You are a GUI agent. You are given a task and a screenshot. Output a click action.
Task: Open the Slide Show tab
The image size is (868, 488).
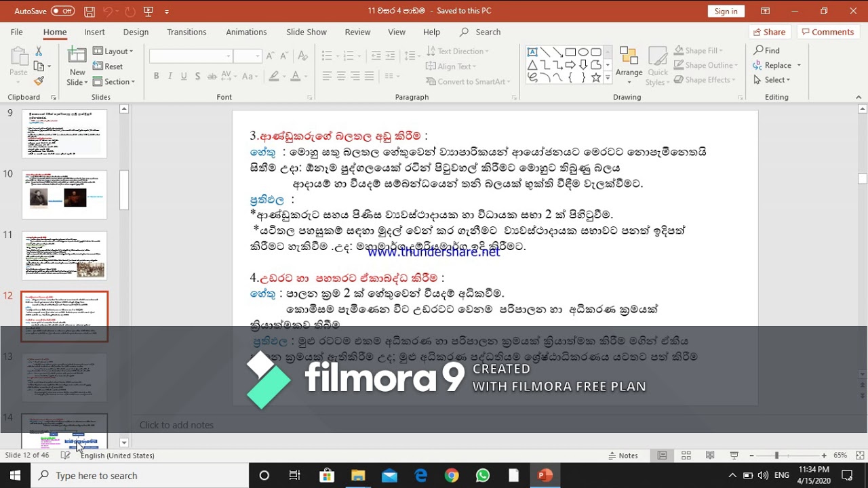[x=307, y=32]
